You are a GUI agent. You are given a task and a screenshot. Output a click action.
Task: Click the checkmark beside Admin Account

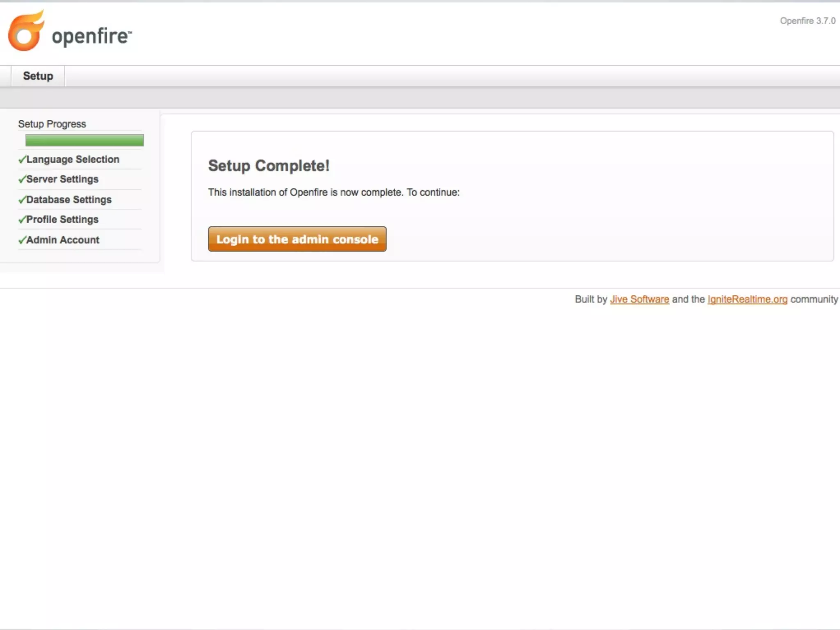pyautogui.click(x=22, y=240)
